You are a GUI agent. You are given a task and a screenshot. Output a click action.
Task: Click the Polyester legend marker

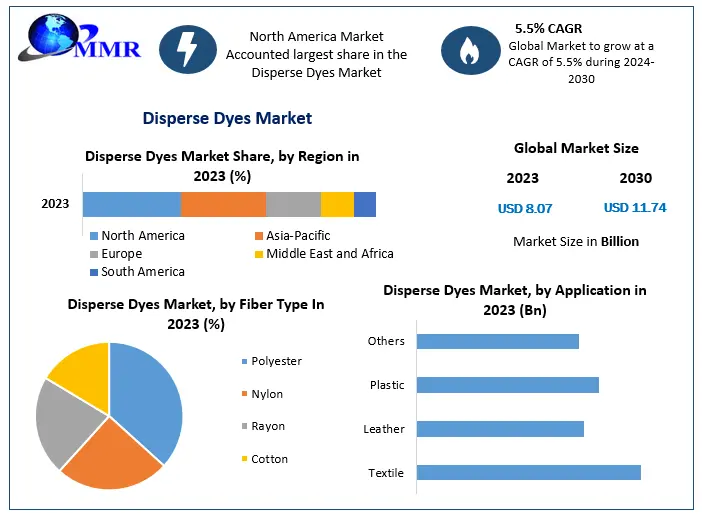[x=243, y=361]
